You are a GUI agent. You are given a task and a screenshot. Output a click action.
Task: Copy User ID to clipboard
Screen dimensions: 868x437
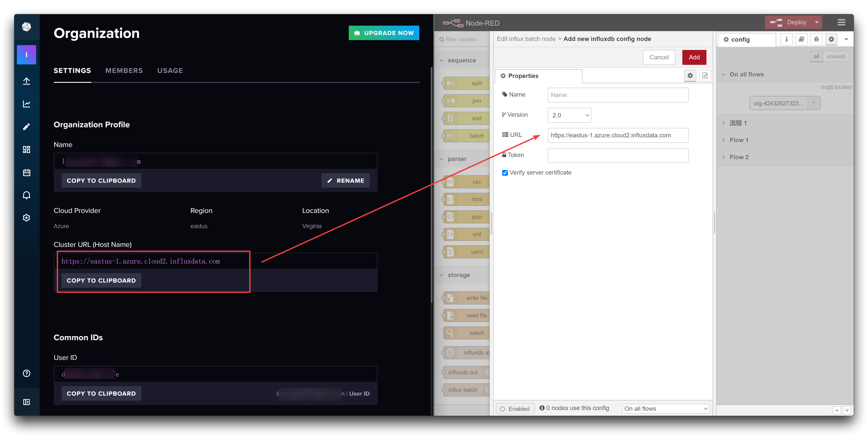(101, 393)
